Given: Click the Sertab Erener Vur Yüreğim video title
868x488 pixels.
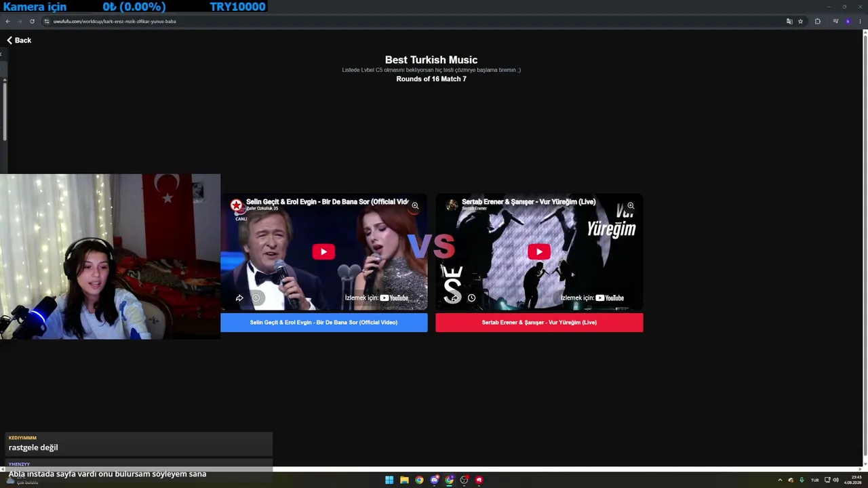Looking at the screenshot, I should tap(529, 201).
